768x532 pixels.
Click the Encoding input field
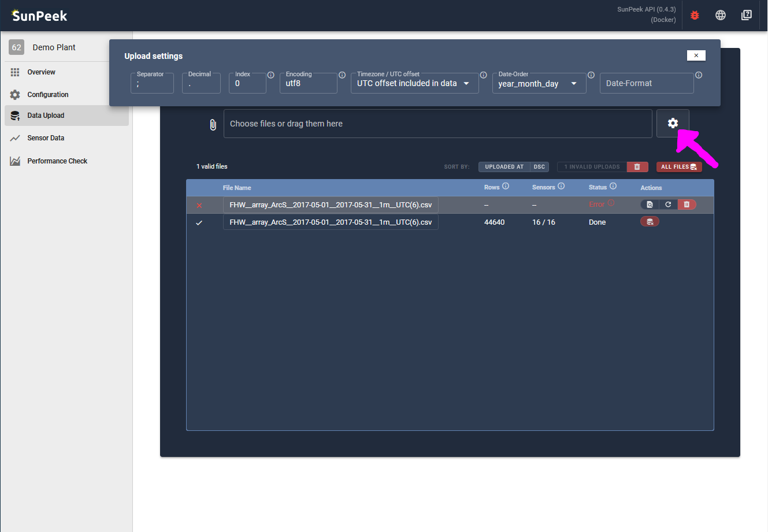pyautogui.click(x=308, y=83)
